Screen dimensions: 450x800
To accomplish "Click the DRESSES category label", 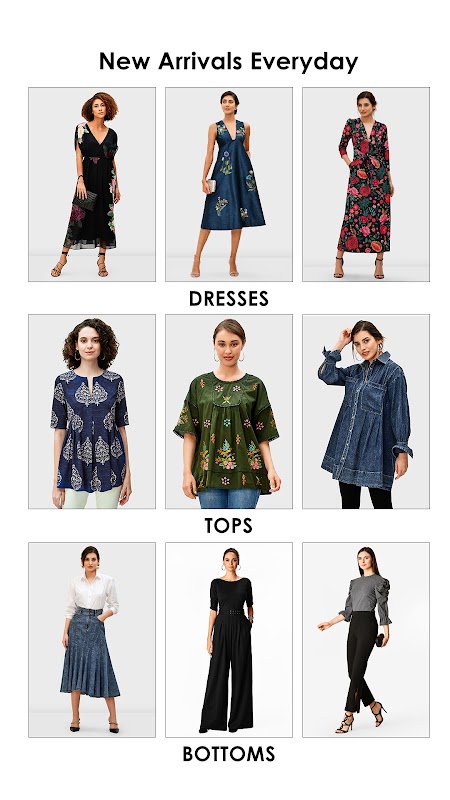I will pos(229,298).
